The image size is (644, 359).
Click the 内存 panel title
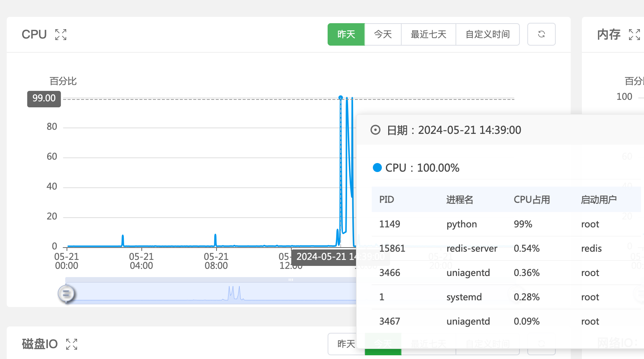pyautogui.click(x=609, y=34)
